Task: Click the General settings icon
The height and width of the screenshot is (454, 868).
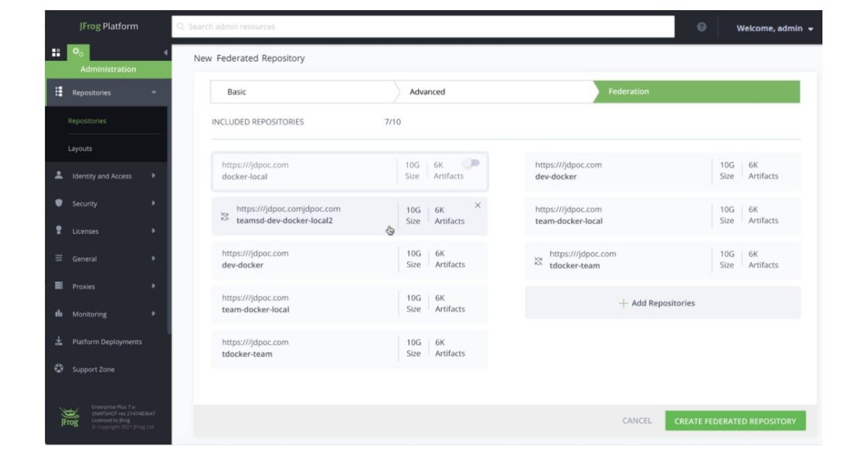Action: (x=59, y=258)
